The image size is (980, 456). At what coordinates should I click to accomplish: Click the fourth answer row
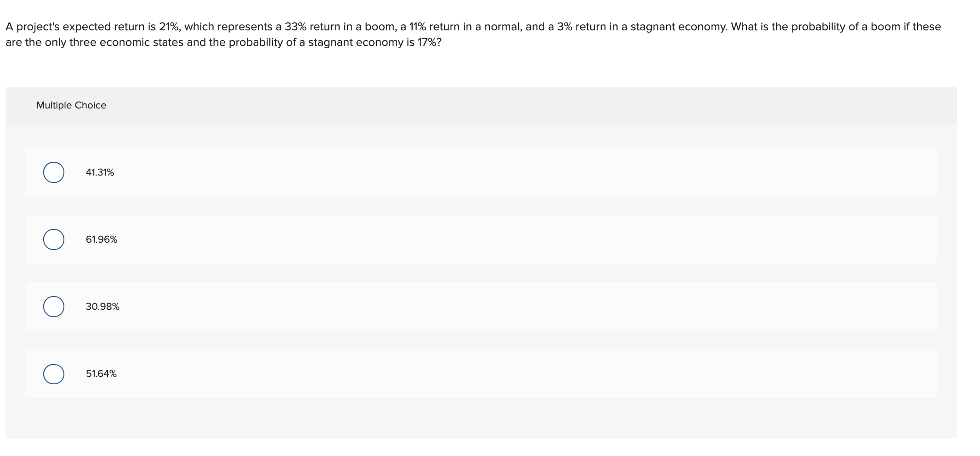[414, 374]
